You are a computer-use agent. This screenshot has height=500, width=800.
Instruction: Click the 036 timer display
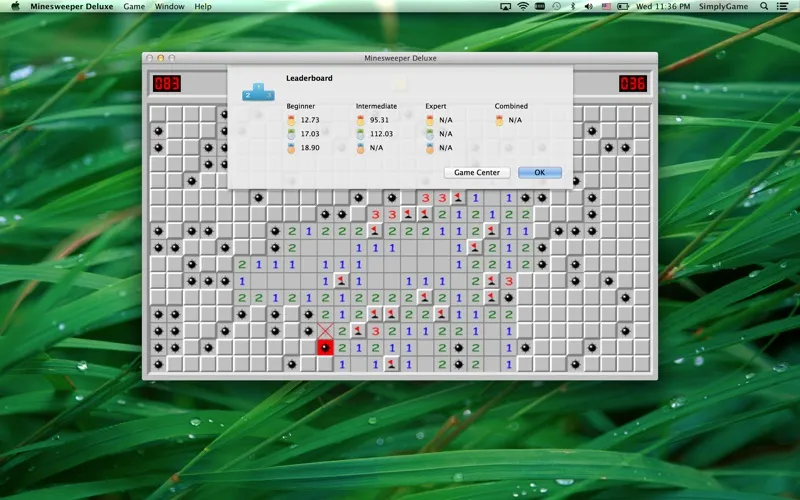633,83
